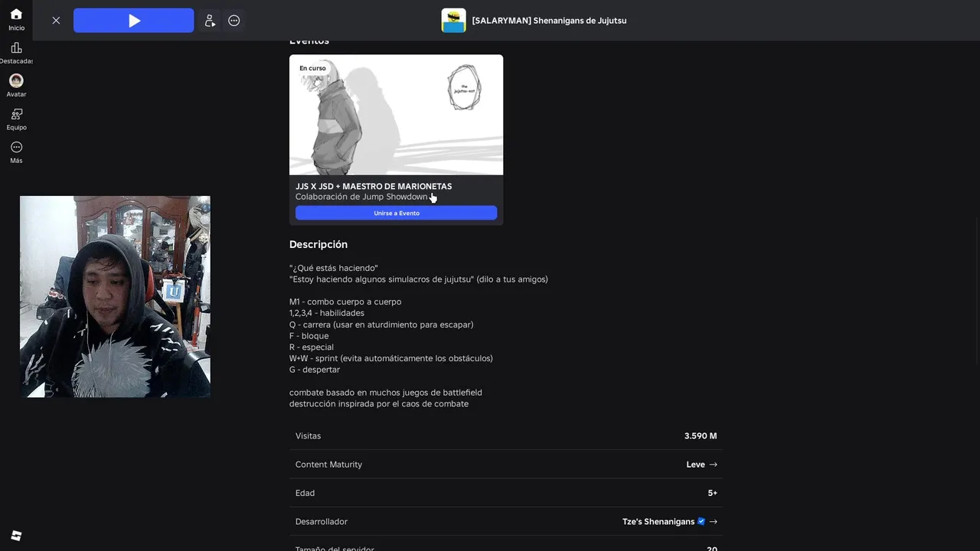The width and height of the screenshot is (980, 551).
Task: Click Colaboración de Jump Showdown subtitle
Action: click(x=361, y=197)
